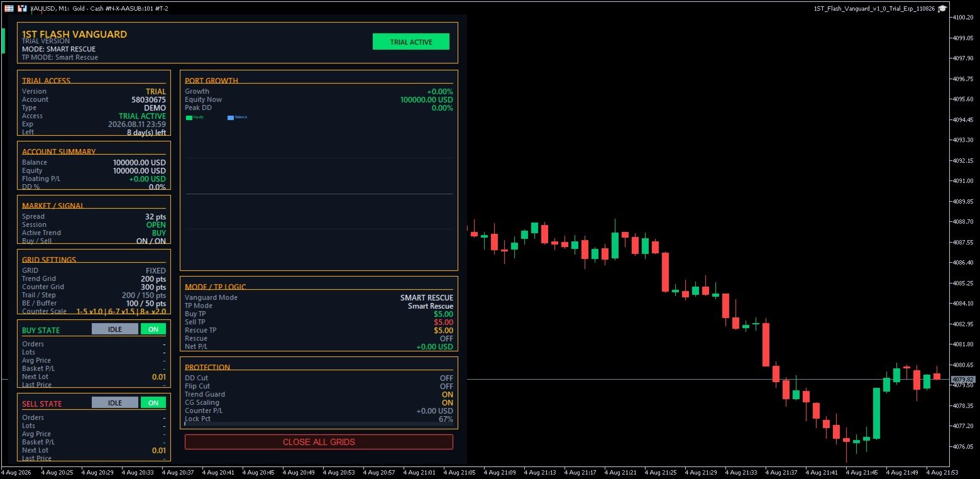Click the Trend Guard ON value
Screen dimensions: 980x479
[x=447, y=395]
